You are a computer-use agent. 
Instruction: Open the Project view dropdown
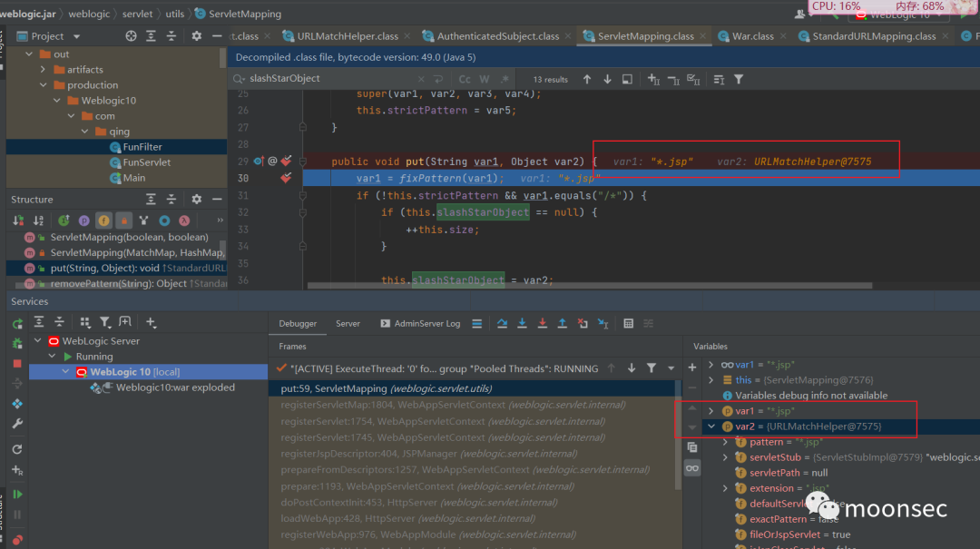point(77,36)
